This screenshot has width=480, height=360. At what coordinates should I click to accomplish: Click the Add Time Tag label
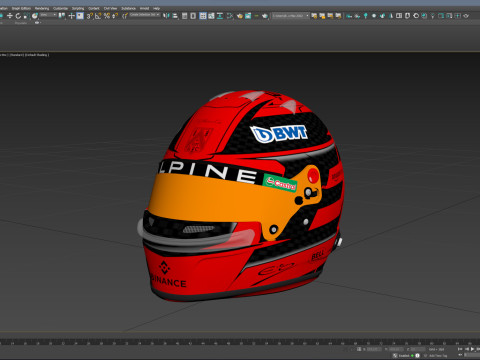(438, 356)
